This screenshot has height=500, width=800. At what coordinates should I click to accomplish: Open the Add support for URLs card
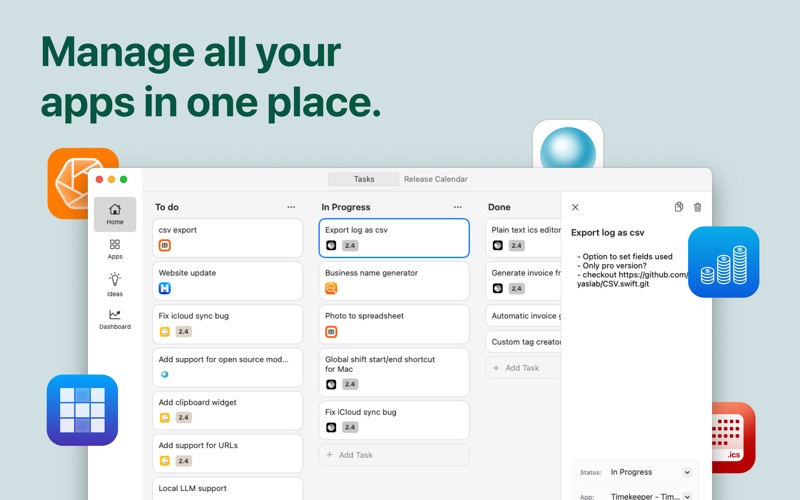(x=228, y=454)
